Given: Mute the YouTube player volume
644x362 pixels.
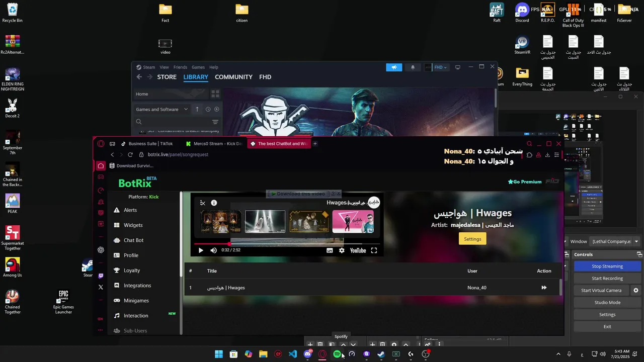Looking at the screenshot, I should (214, 250).
